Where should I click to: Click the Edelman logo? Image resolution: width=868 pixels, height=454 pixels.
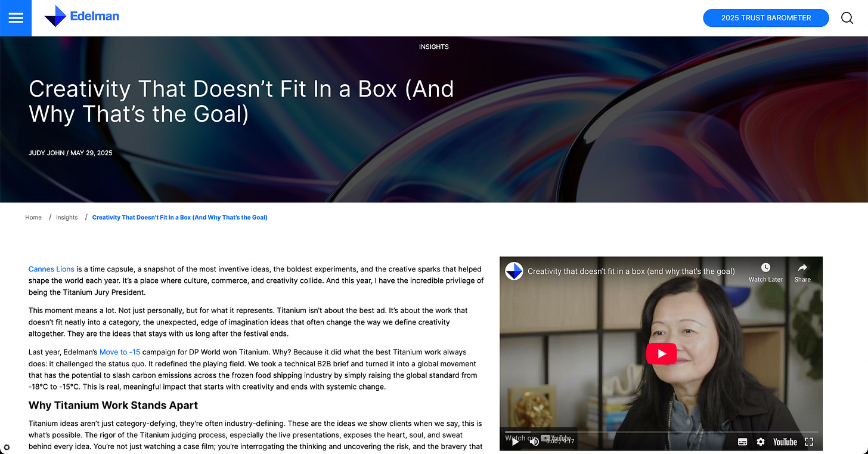[x=82, y=17]
